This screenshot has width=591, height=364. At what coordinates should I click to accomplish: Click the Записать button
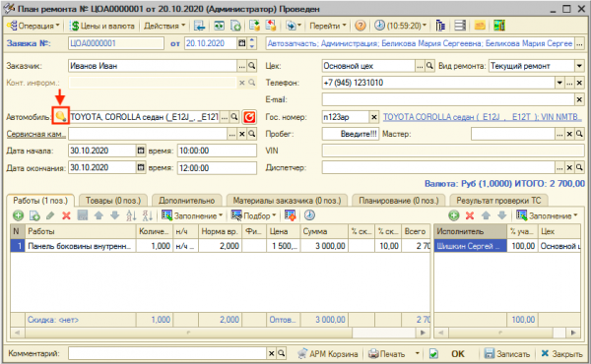coord(507,354)
